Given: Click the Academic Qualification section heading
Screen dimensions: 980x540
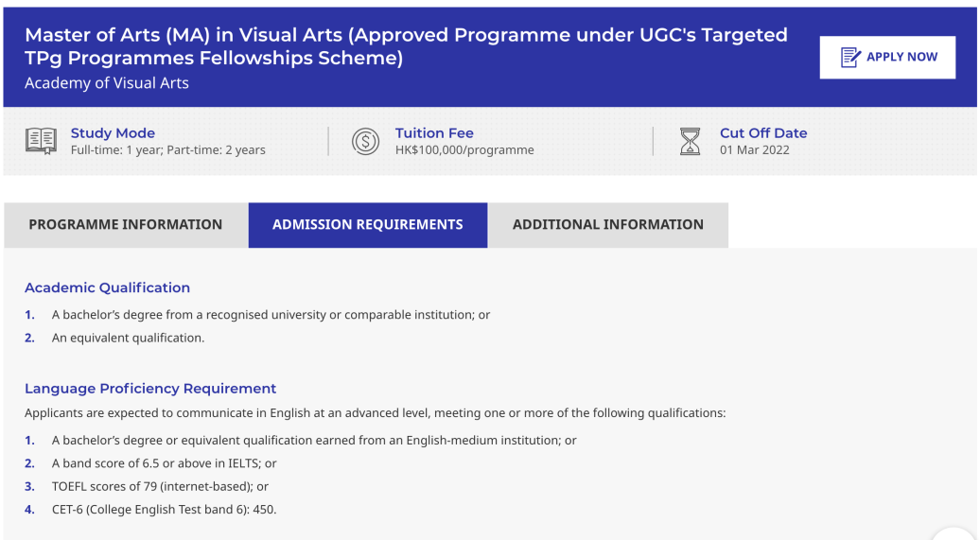Looking at the screenshot, I should tap(108, 287).
